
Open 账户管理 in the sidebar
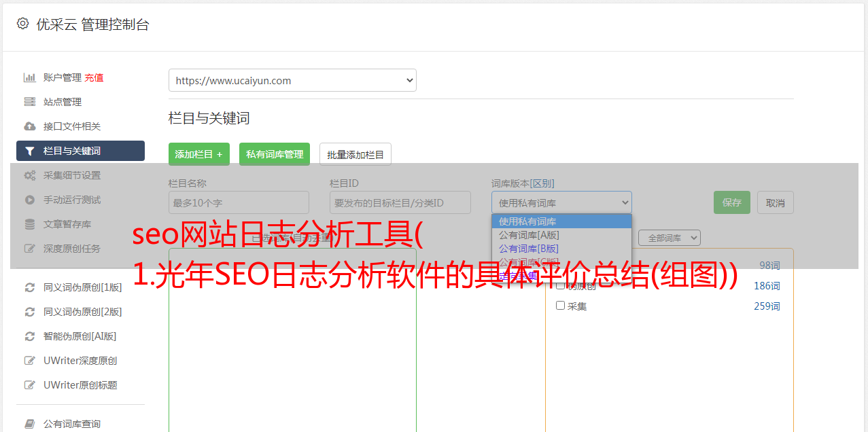click(x=63, y=77)
